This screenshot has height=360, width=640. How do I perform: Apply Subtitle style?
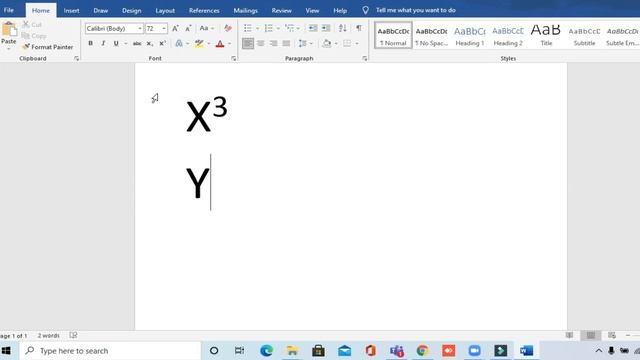click(584, 36)
